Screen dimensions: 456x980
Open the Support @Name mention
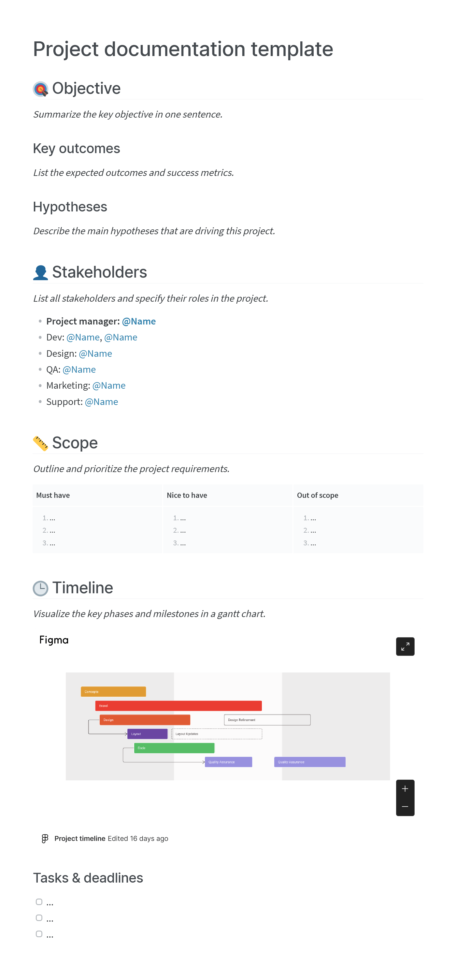point(101,402)
